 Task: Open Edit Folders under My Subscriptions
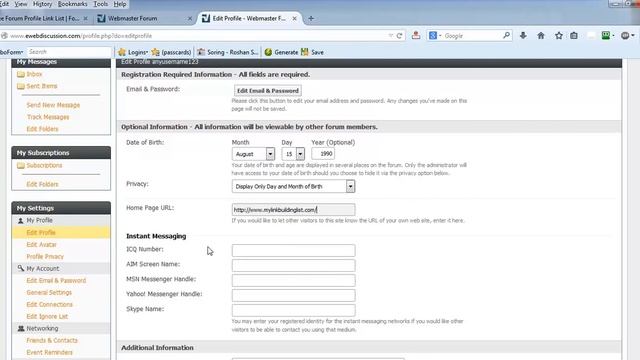coord(42,184)
